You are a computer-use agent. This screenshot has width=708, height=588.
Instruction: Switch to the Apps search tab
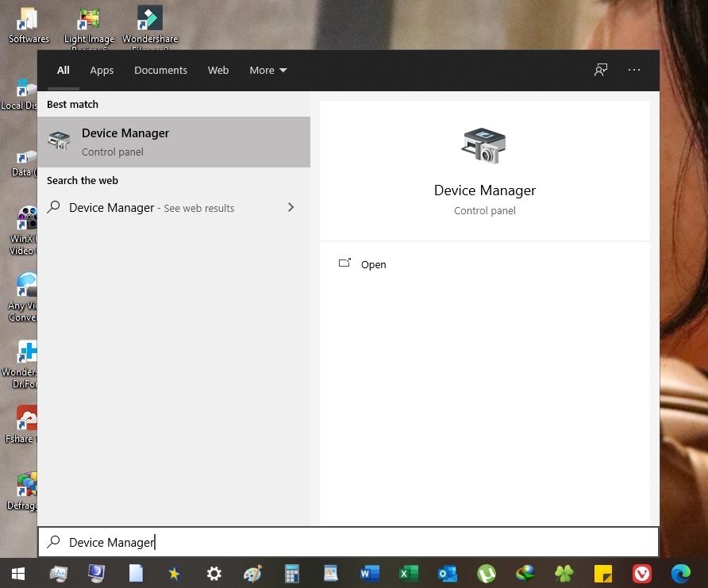click(102, 71)
